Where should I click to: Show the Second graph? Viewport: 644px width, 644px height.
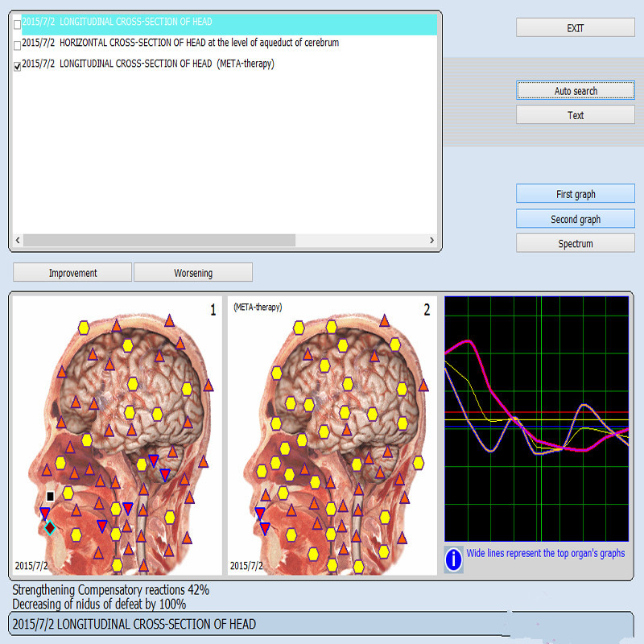[576, 218]
